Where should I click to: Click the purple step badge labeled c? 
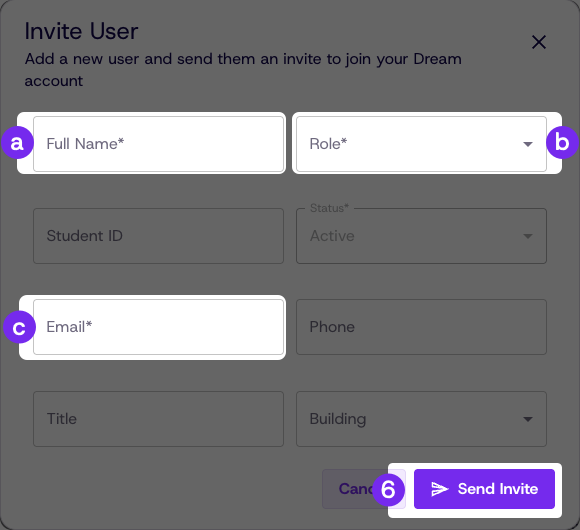pyautogui.click(x=19, y=327)
